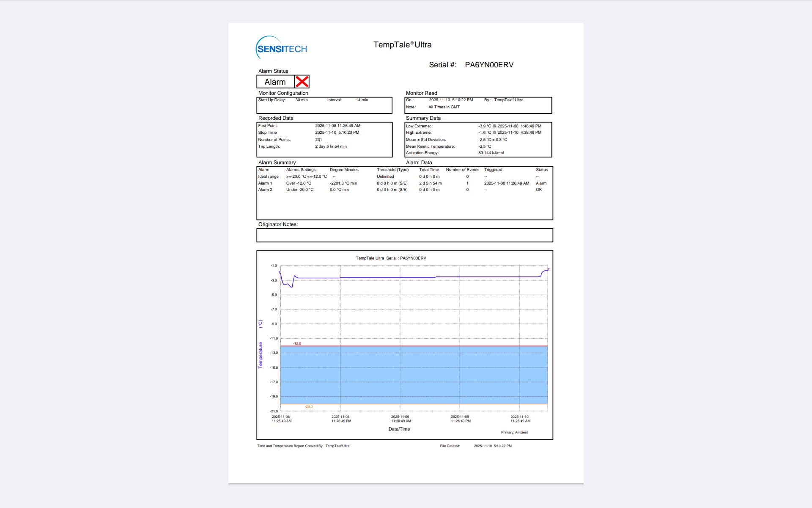Click the red -12.0 threshold label
The width and height of the screenshot is (812, 508).
pyautogui.click(x=297, y=343)
